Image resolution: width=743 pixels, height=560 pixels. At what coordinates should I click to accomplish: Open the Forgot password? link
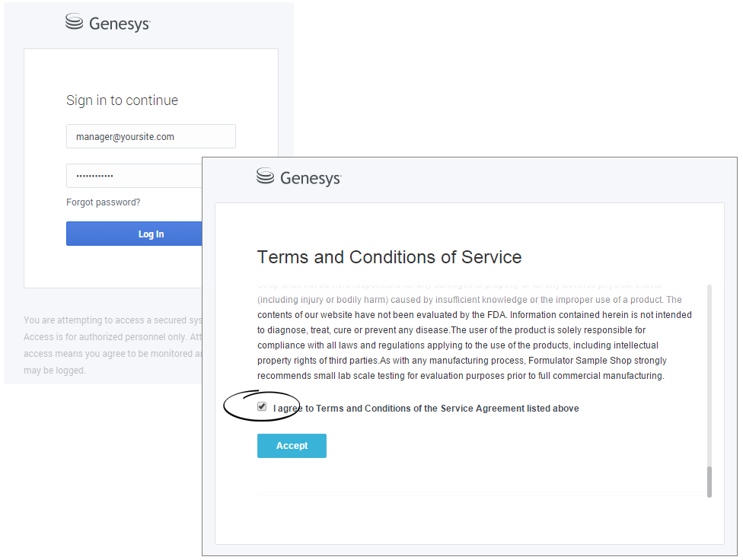pyautogui.click(x=103, y=202)
